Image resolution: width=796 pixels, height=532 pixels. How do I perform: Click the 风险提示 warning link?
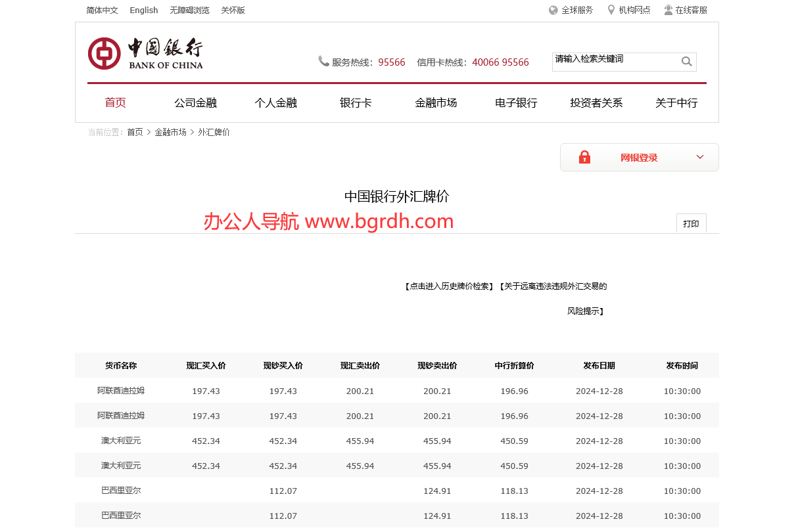tap(584, 311)
